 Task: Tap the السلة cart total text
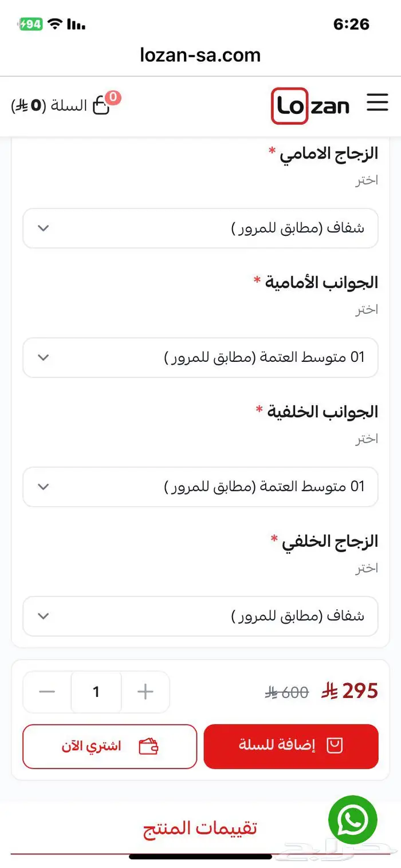(49, 106)
